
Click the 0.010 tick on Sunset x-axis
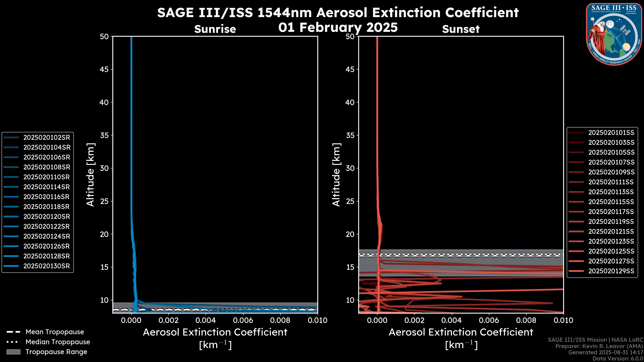(x=563, y=320)
